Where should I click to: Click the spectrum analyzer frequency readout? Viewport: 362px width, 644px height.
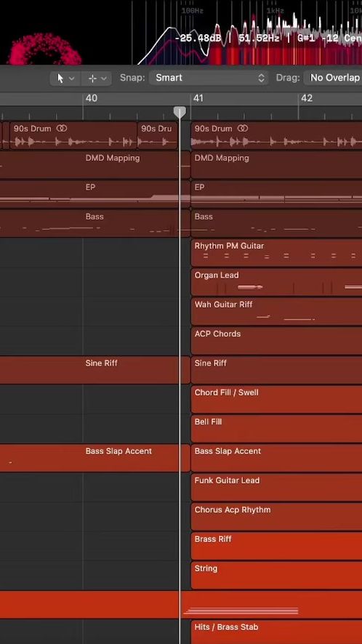[x=268, y=39]
